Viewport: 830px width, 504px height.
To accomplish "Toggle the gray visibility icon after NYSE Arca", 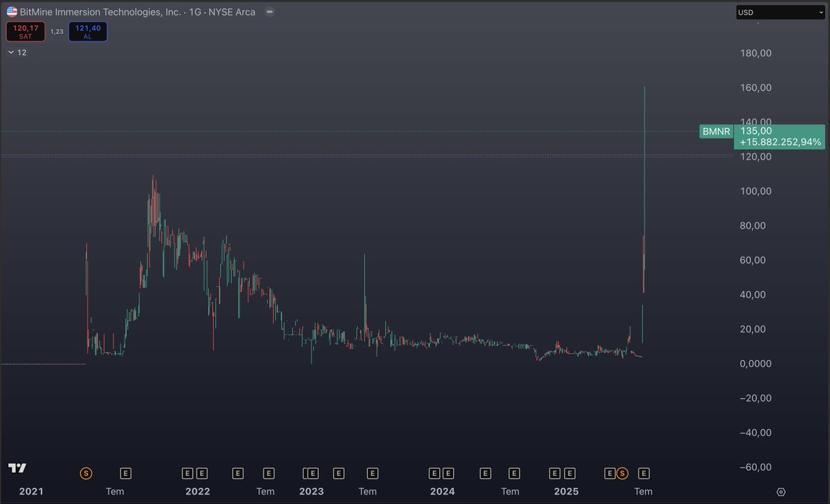I will pos(270,12).
